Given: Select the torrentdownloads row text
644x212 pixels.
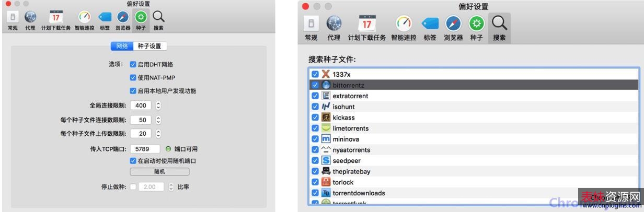Looking at the screenshot, I should [x=359, y=193].
